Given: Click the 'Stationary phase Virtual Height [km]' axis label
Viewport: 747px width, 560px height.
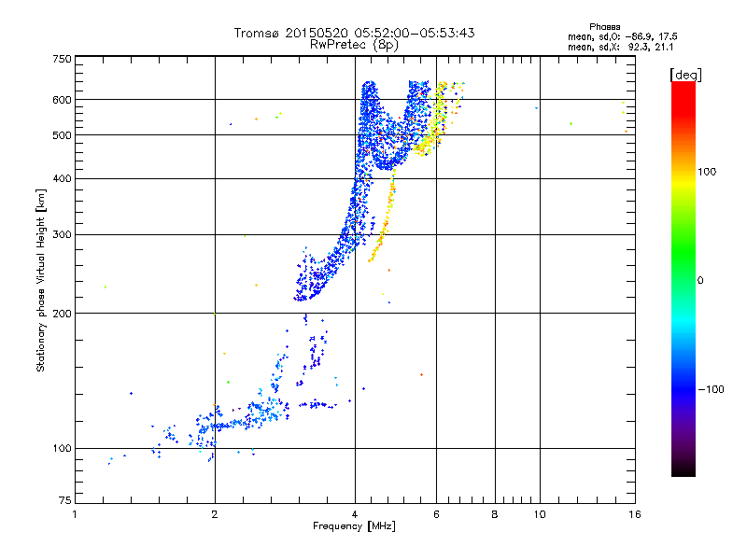Looking at the screenshot, I should tap(41, 281).
